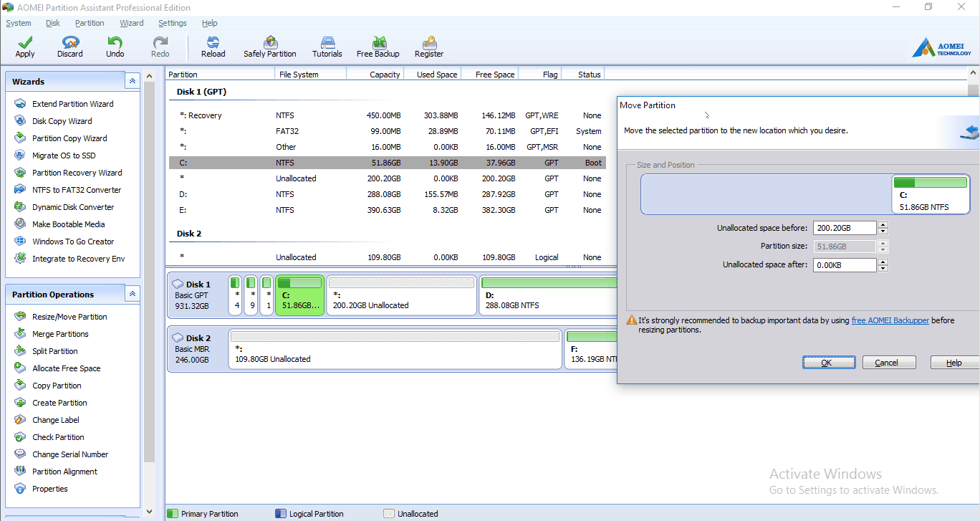The height and width of the screenshot is (521, 980).
Task: Open the Disk menu
Action: click(52, 23)
